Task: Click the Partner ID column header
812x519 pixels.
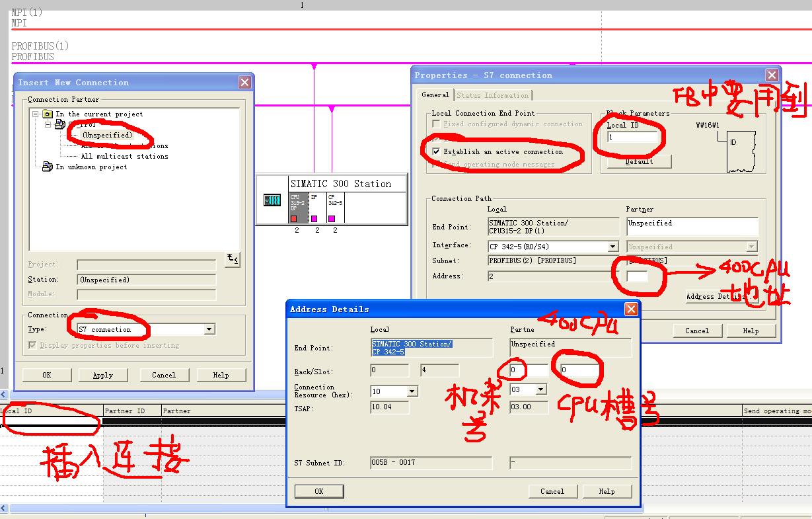Action: pos(132,411)
